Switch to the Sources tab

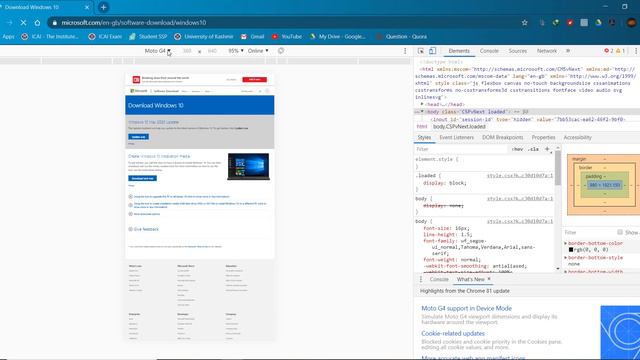518,51
